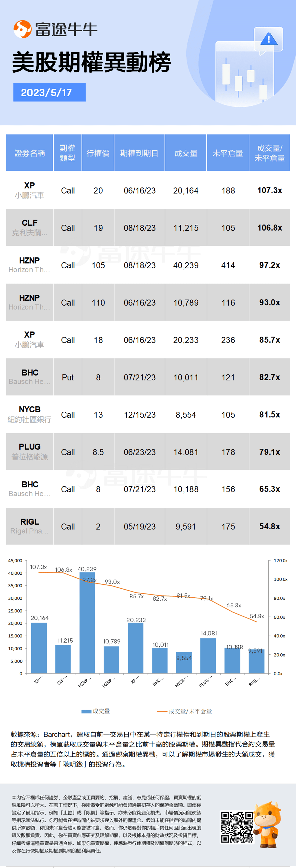296x868 pixels.
Task: Click the PLUG bar labeled 14,081
Action: click(x=208, y=656)
